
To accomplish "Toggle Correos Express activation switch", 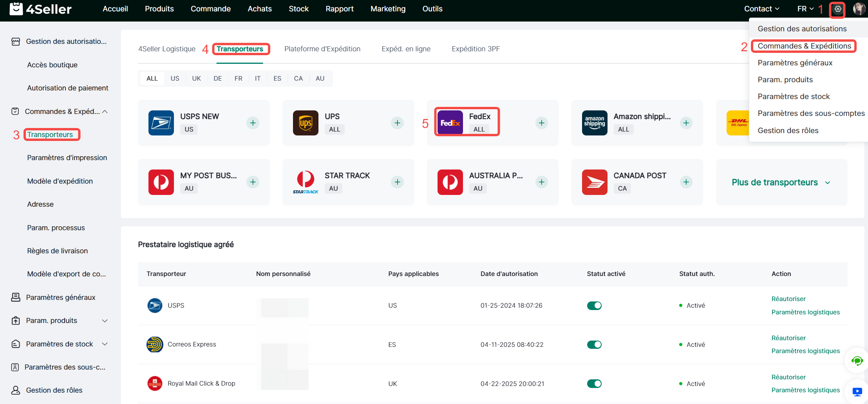I will point(594,344).
